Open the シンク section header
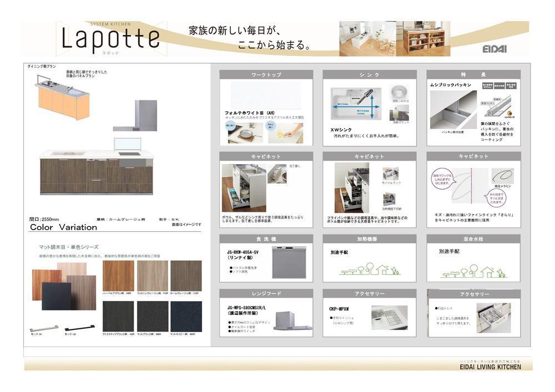Screen dimensions: 555x392 (370, 75)
